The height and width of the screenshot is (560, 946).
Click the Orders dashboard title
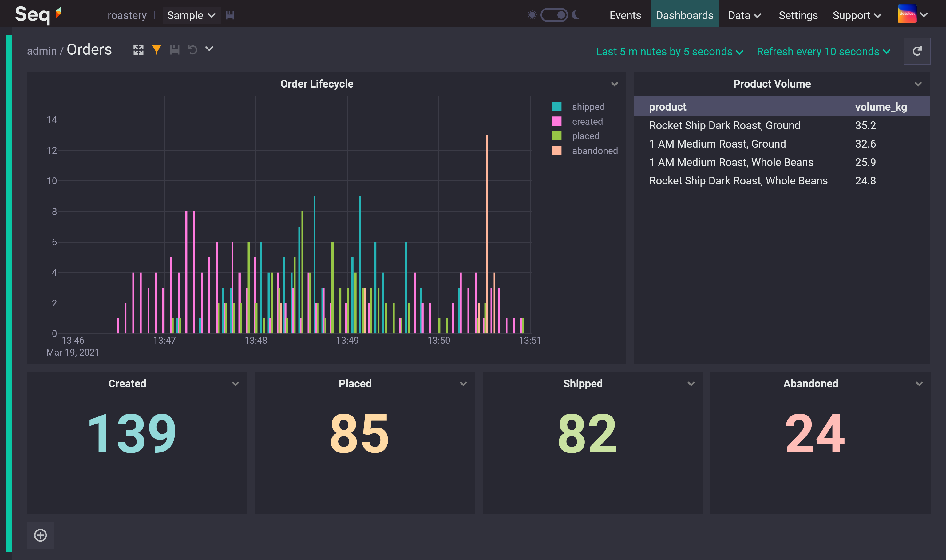(x=89, y=50)
